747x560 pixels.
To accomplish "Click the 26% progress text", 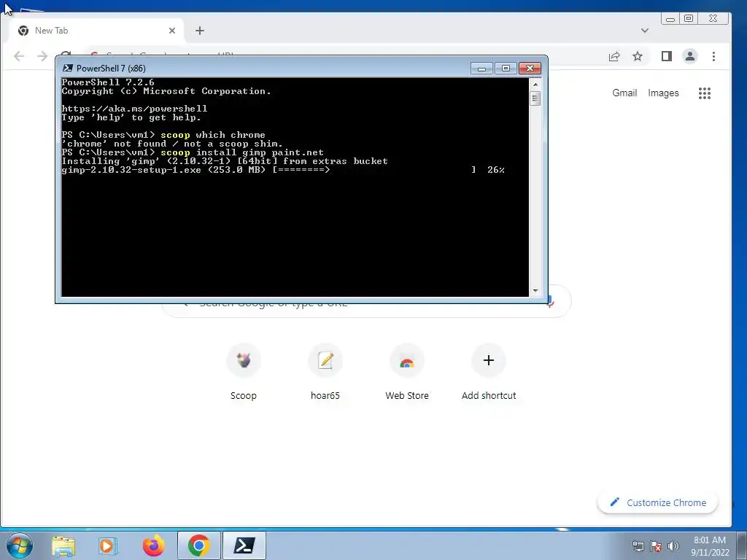I will click(495, 170).
